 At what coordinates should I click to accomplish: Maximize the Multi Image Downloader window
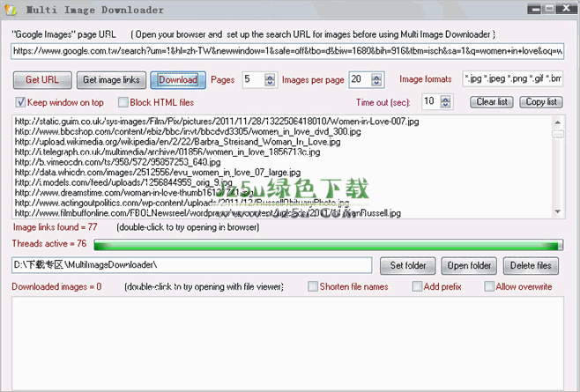click(550, 9)
